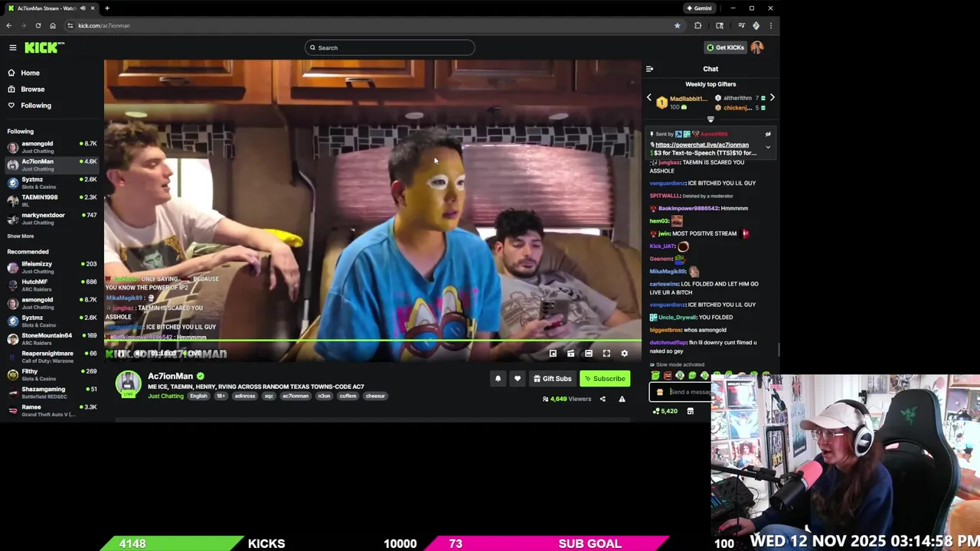Image resolution: width=980 pixels, height=551 pixels.
Task: Click the xqc tag
Action: (269, 396)
